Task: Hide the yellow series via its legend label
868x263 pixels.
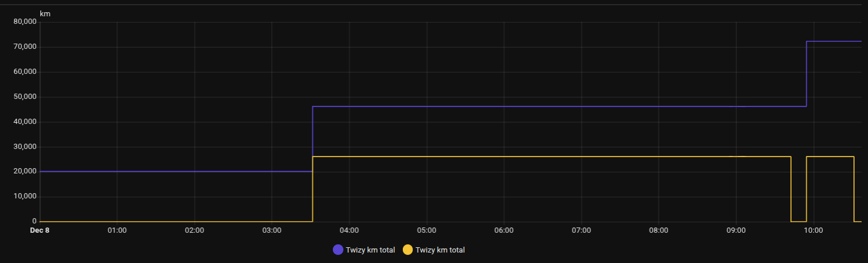Action: [x=440, y=250]
